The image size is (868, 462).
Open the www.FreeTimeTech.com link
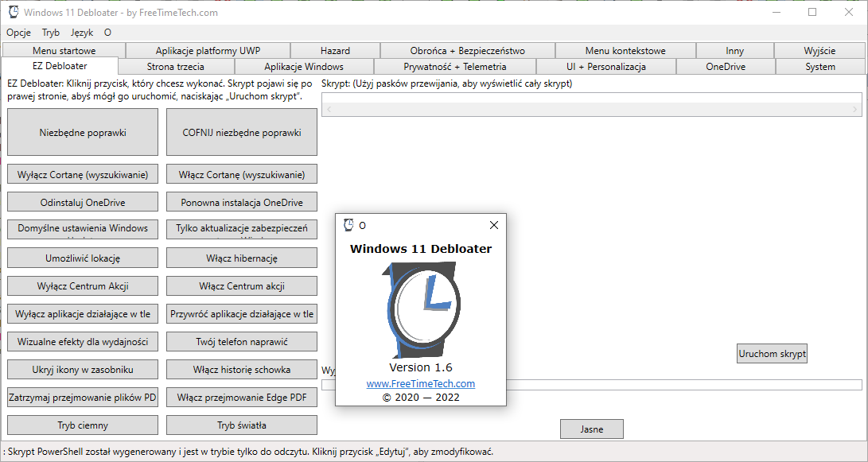[x=421, y=383]
